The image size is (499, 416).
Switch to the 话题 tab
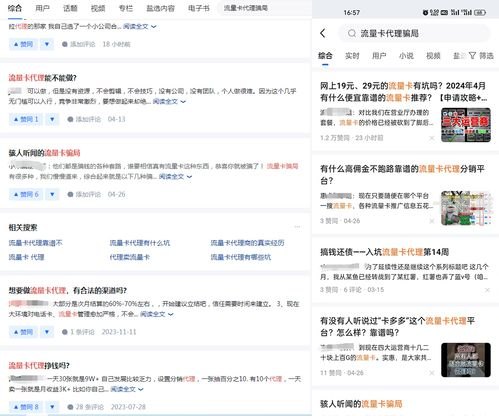70,8
